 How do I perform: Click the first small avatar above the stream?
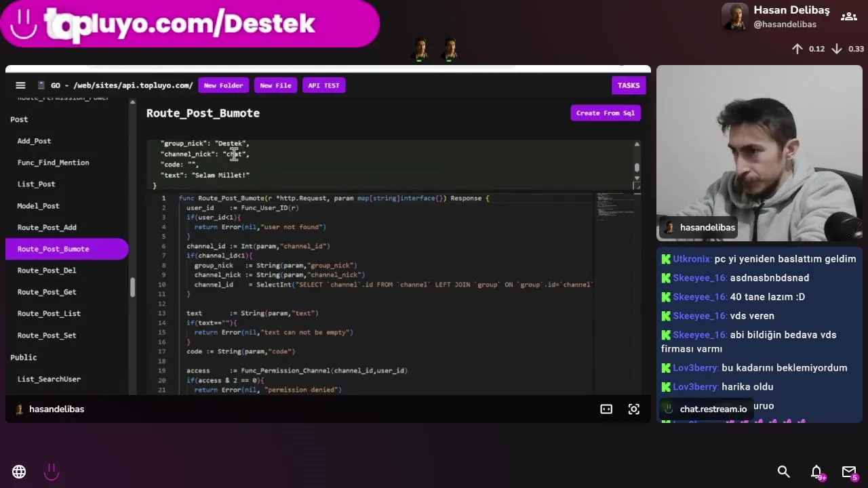tap(420, 49)
